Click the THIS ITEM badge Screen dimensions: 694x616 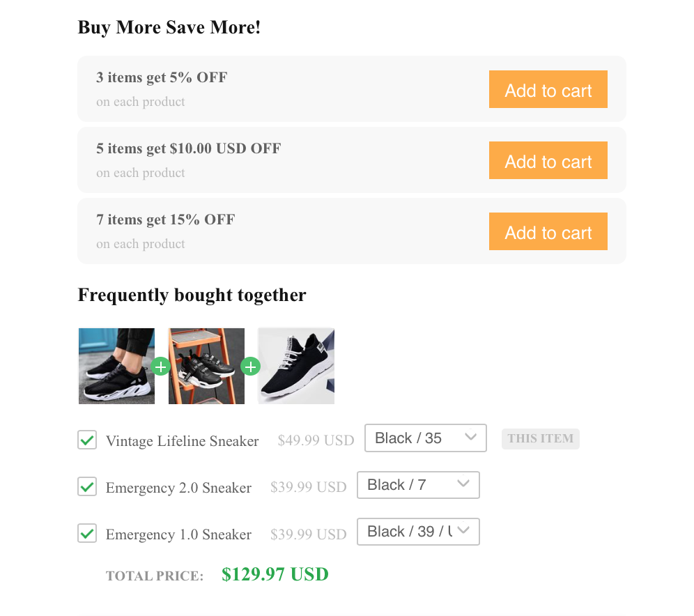(x=540, y=438)
